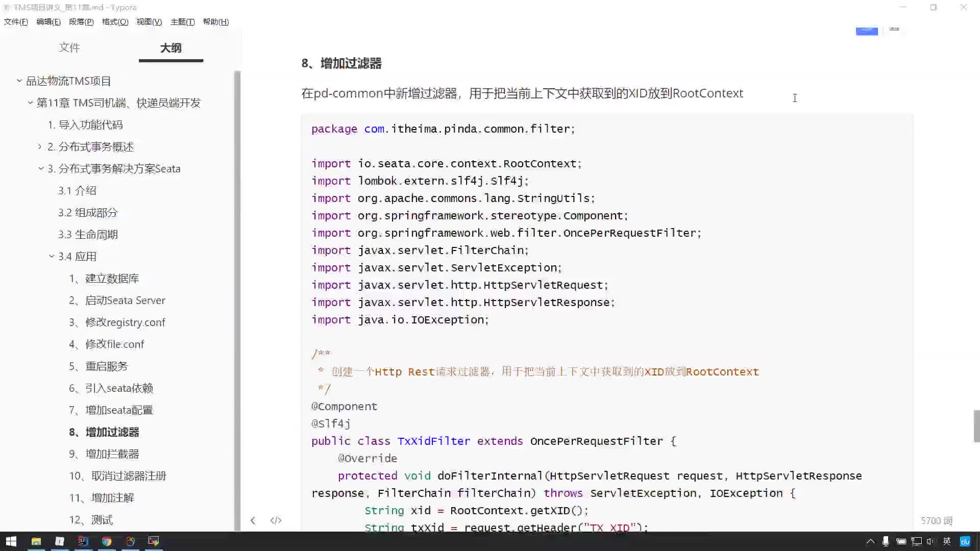Jump to 10、取消过滤器注册 heading

(x=118, y=475)
